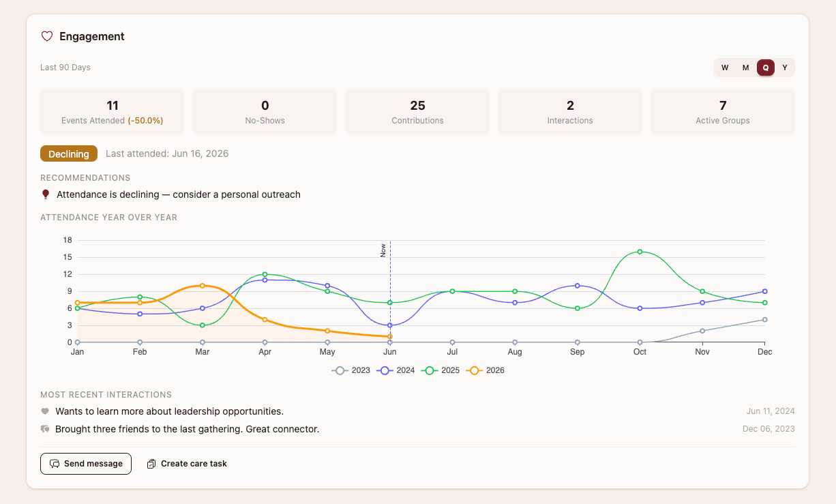Click the 'Brought three friends' interaction text
This screenshot has height=504, width=836.
188,429
